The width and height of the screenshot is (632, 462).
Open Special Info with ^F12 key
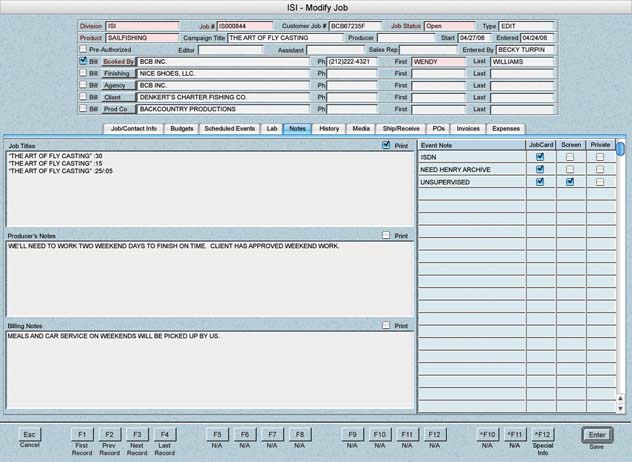click(x=541, y=434)
